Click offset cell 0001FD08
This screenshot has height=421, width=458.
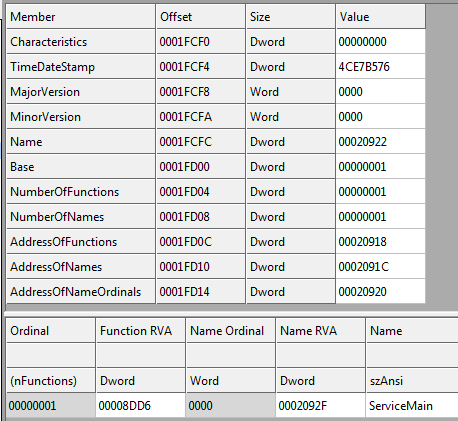201,217
